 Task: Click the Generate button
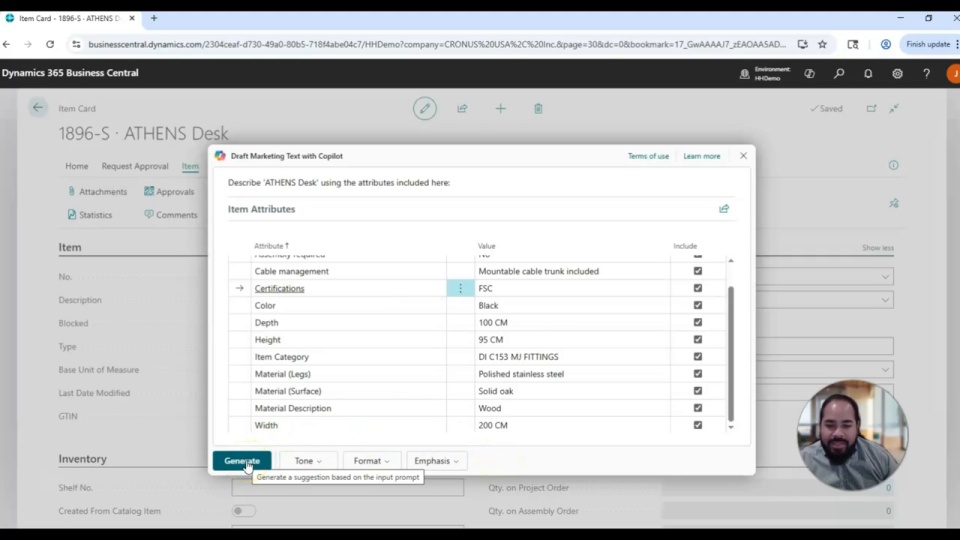tap(242, 460)
